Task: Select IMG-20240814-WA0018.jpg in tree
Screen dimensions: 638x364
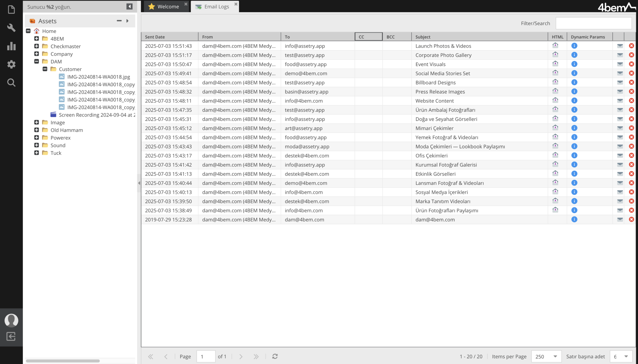Action: click(98, 76)
